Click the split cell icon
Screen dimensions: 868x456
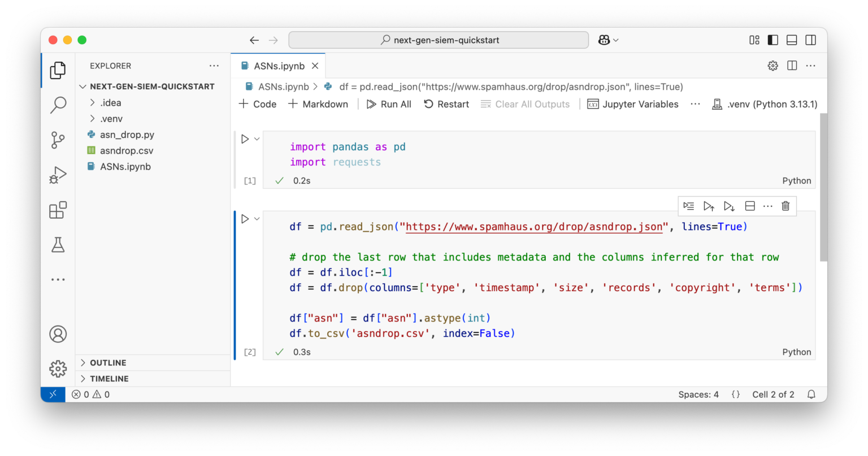(x=750, y=206)
